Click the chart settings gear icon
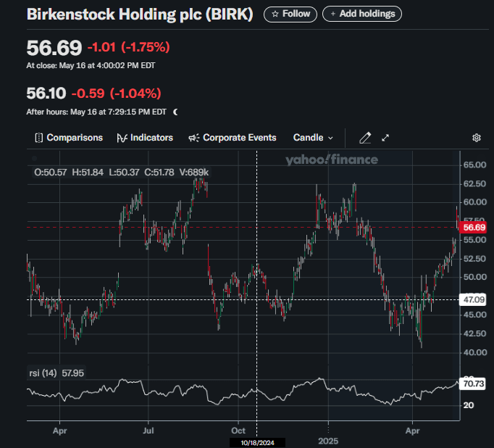Image resolution: width=494 pixels, height=448 pixels. (x=476, y=138)
